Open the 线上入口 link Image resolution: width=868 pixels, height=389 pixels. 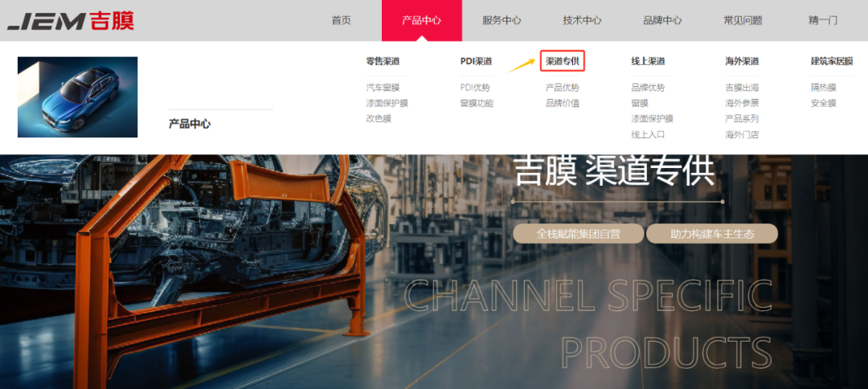649,134
